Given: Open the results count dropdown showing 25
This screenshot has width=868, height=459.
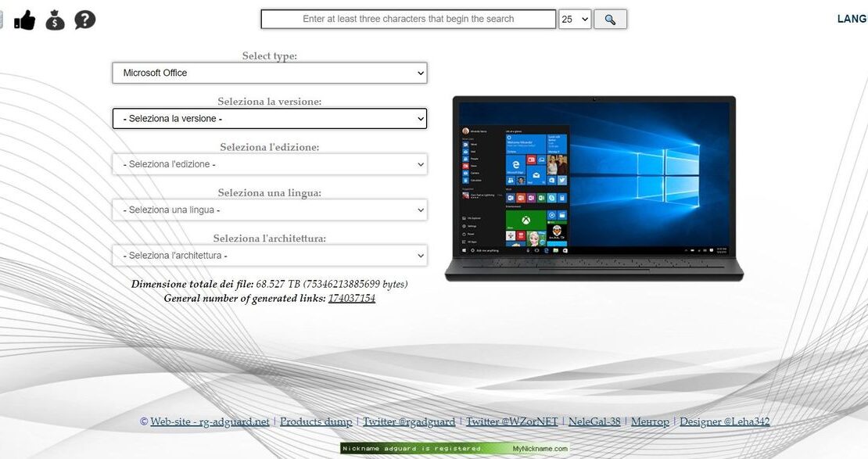Looking at the screenshot, I should click(x=575, y=20).
